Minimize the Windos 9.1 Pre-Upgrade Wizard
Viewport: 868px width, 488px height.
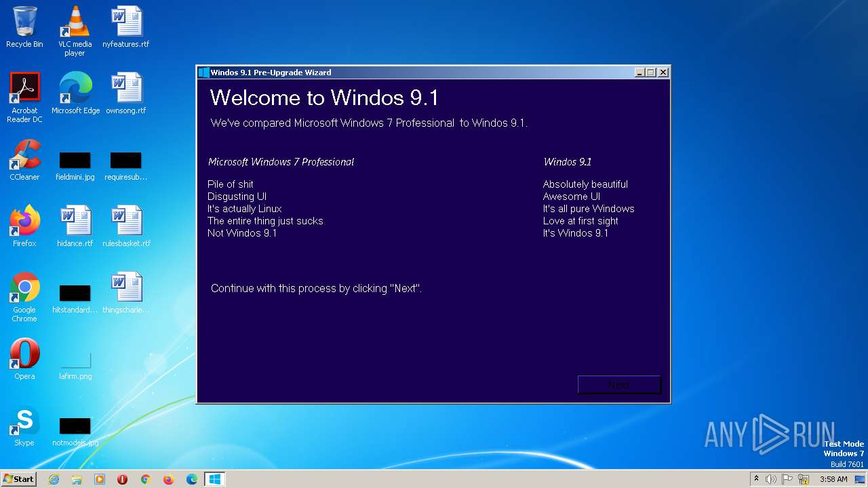coord(639,73)
